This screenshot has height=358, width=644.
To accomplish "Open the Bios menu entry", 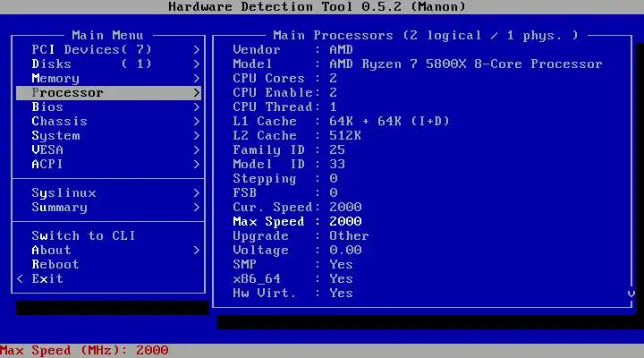I will 108,107.
